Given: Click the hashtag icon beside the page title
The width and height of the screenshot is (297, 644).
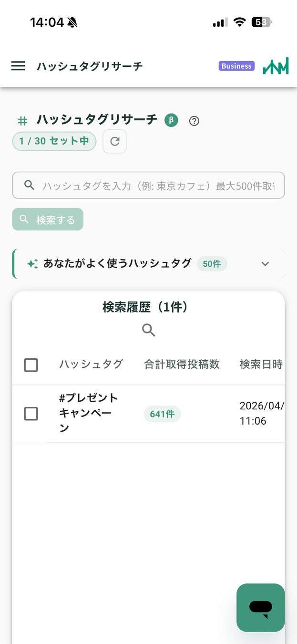Looking at the screenshot, I should (x=22, y=120).
